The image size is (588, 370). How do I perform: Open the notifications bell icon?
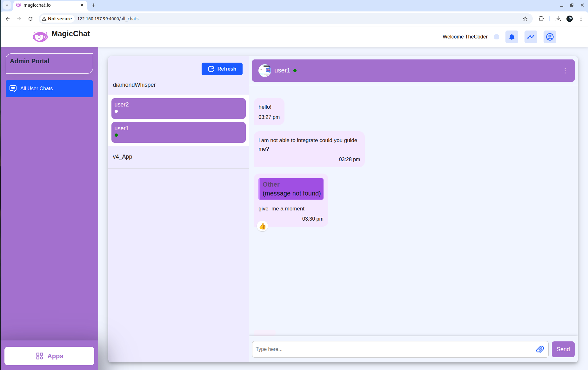click(511, 37)
